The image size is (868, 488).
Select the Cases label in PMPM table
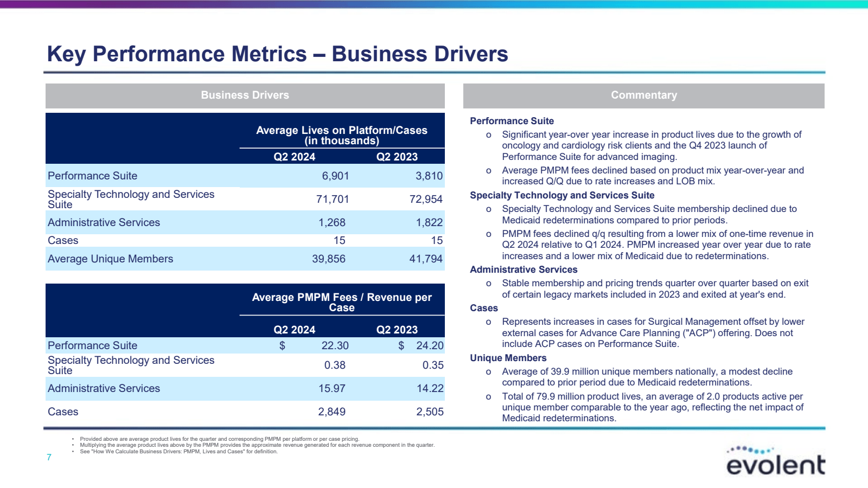point(63,412)
